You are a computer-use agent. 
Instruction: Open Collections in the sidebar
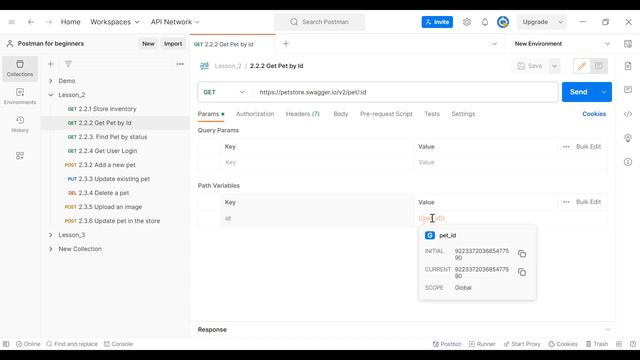tap(20, 68)
